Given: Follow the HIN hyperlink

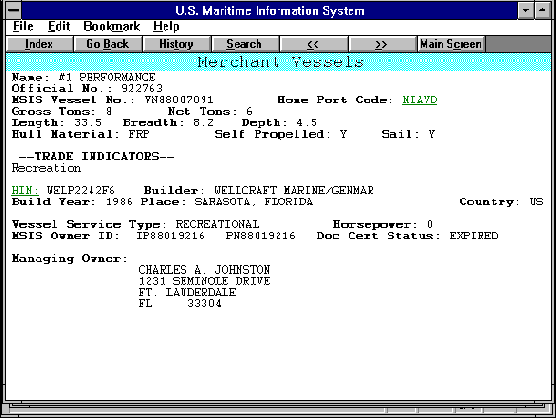Looking at the screenshot, I should (25, 190).
